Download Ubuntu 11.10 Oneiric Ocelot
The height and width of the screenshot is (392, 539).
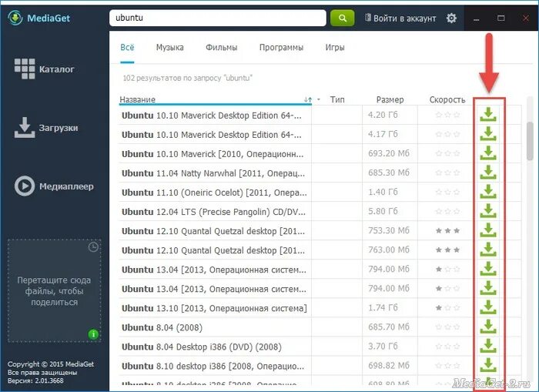coord(488,192)
